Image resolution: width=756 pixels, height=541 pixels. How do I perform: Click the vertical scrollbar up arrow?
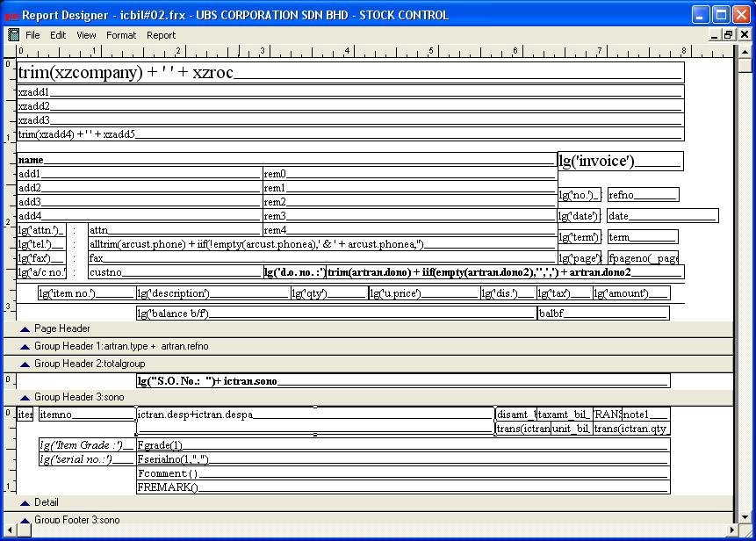(745, 51)
